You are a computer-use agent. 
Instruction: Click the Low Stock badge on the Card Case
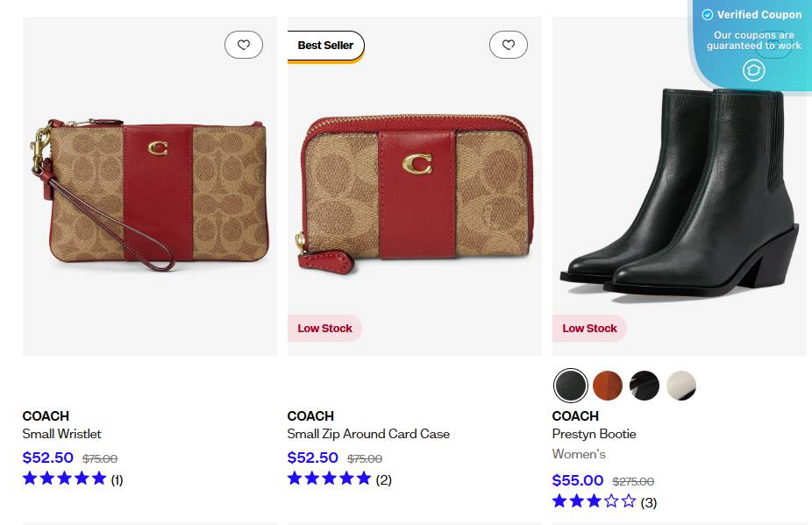324,328
